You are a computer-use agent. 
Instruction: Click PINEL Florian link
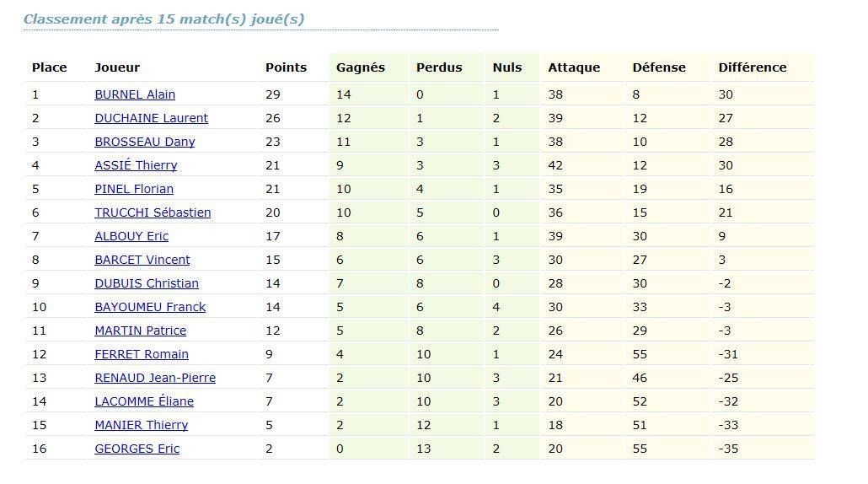point(134,189)
